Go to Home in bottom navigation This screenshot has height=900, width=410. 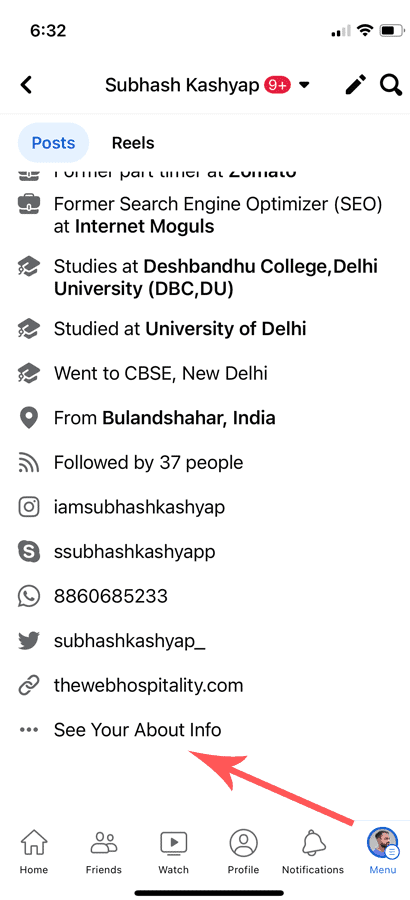34,852
